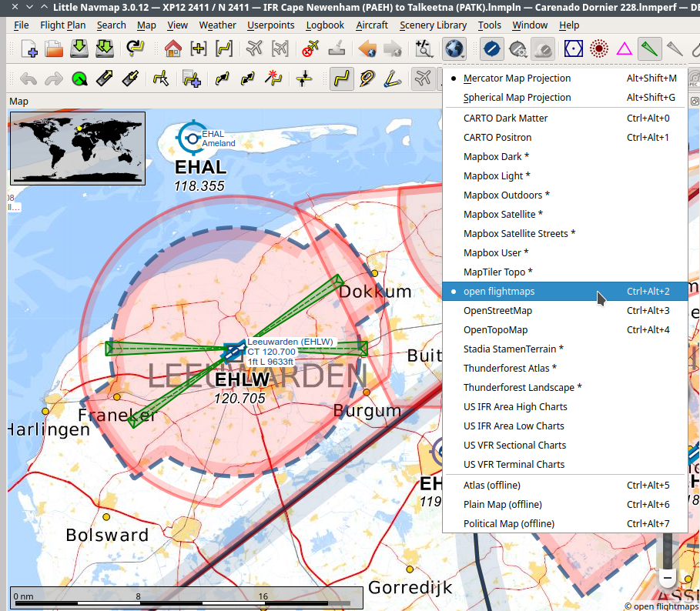Select open flightmaps theme entry
This screenshot has width=700, height=611.
(x=564, y=291)
